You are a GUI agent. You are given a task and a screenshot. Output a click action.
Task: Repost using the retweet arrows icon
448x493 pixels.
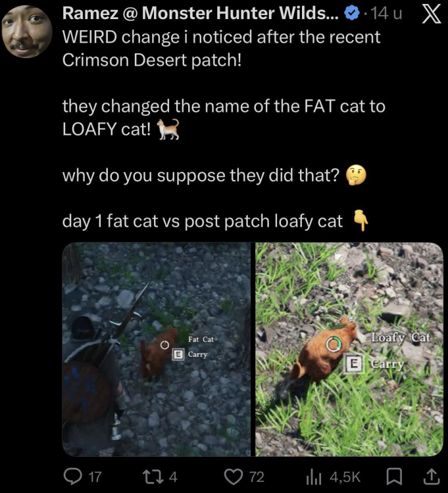[x=153, y=477]
